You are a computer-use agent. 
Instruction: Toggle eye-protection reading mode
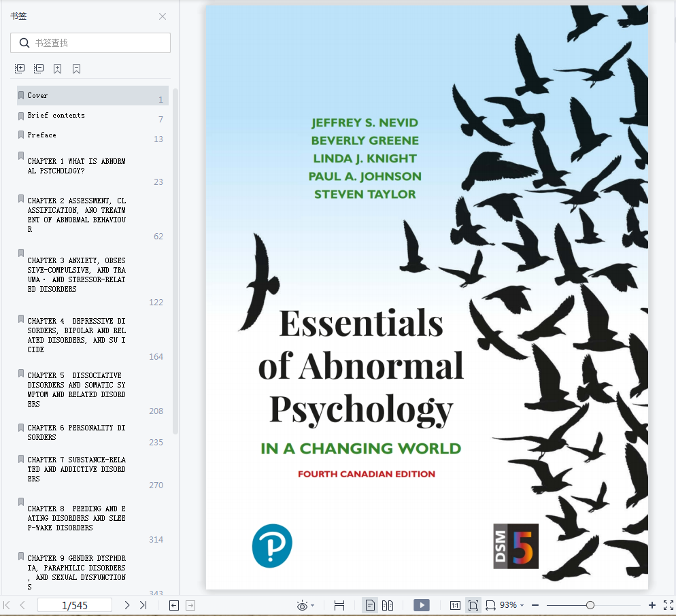tap(302, 606)
